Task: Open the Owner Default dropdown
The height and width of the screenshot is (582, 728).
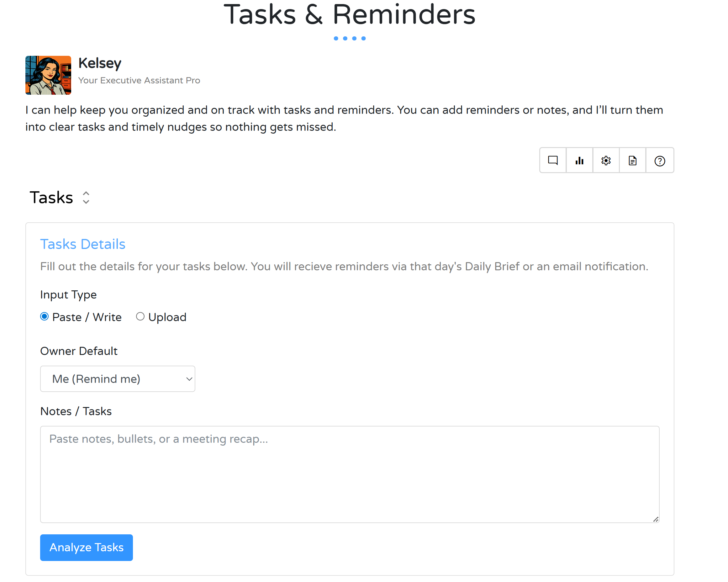Action: click(x=118, y=379)
